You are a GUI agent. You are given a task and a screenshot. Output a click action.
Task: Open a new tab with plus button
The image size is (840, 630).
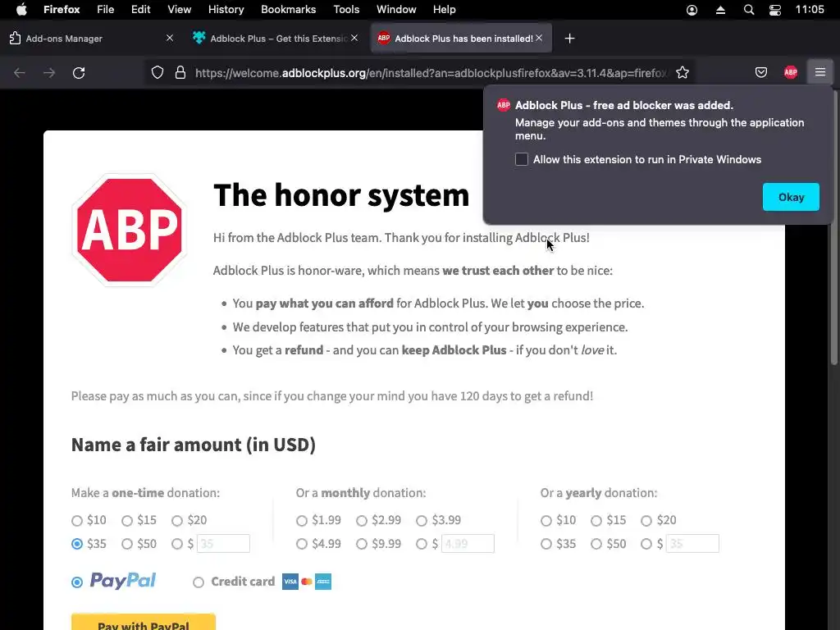(570, 39)
